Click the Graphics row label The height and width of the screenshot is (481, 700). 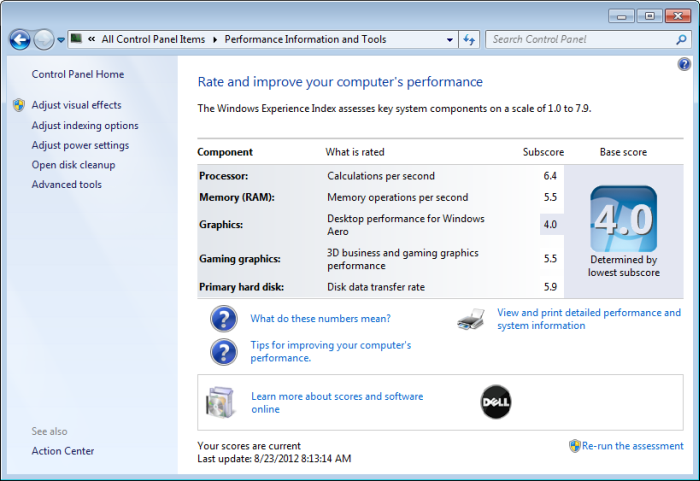click(221, 225)
